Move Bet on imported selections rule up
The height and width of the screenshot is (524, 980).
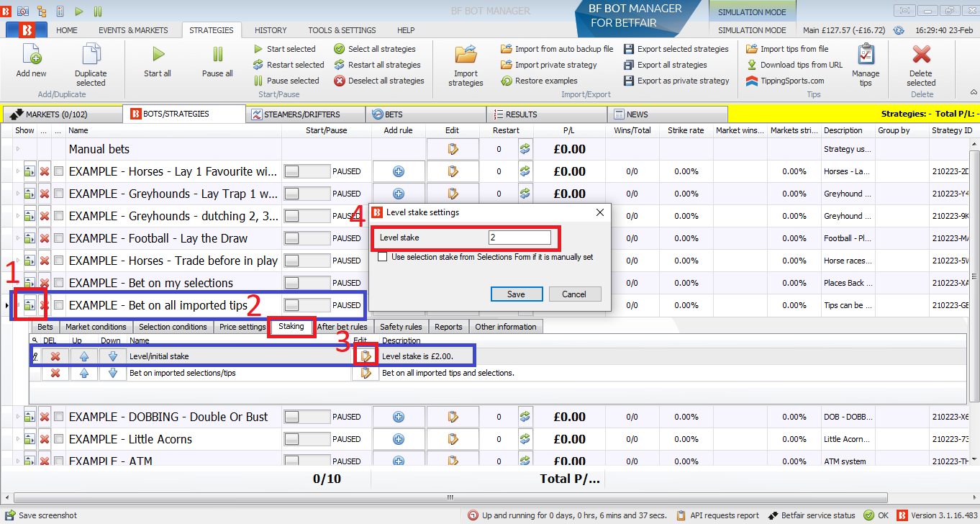[84, 373]
